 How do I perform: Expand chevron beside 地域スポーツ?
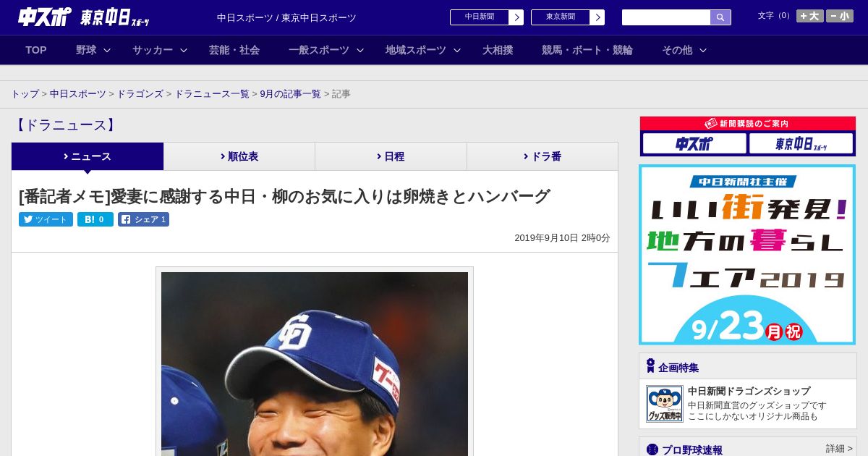[457, 50]
